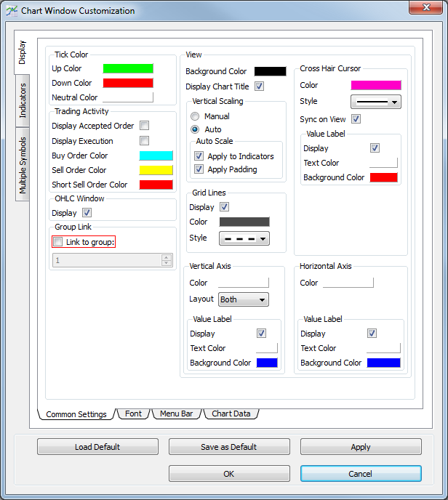Click the Apply button
The image size is (448, 500).
[361, 447]
